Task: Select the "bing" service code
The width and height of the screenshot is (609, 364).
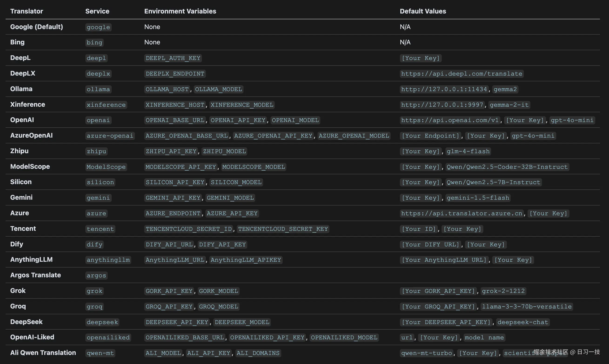Action: pos(94,43)
